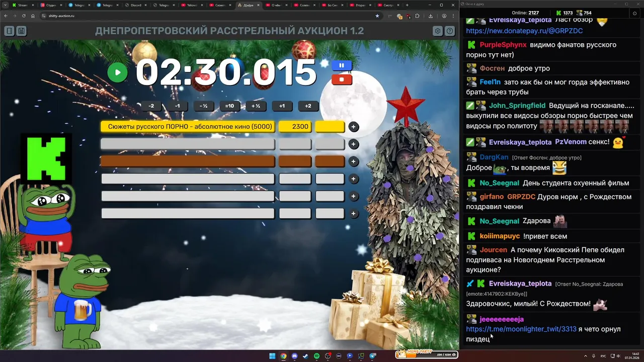Viewport: 644px width, 362px height.
Task: Click plus icon on the 'Сюжеты русского ПОРНО' lot row
Action: (354, 127)
